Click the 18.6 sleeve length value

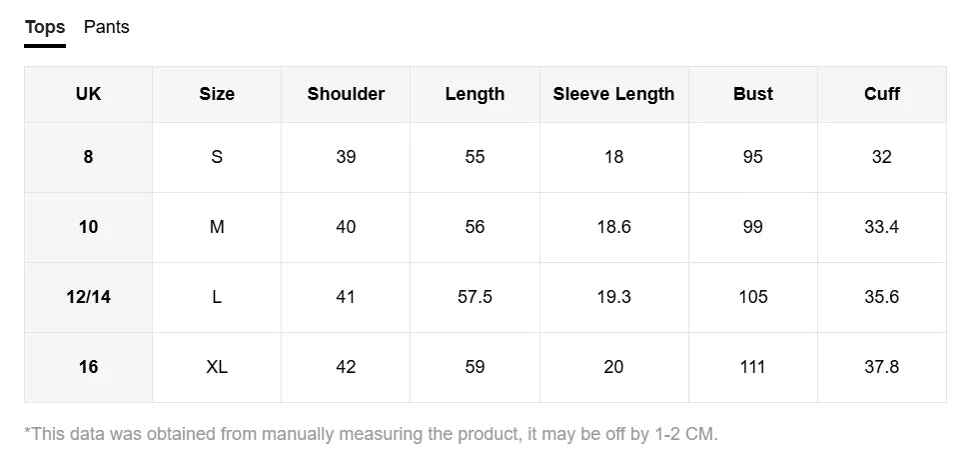pos(613,227)
